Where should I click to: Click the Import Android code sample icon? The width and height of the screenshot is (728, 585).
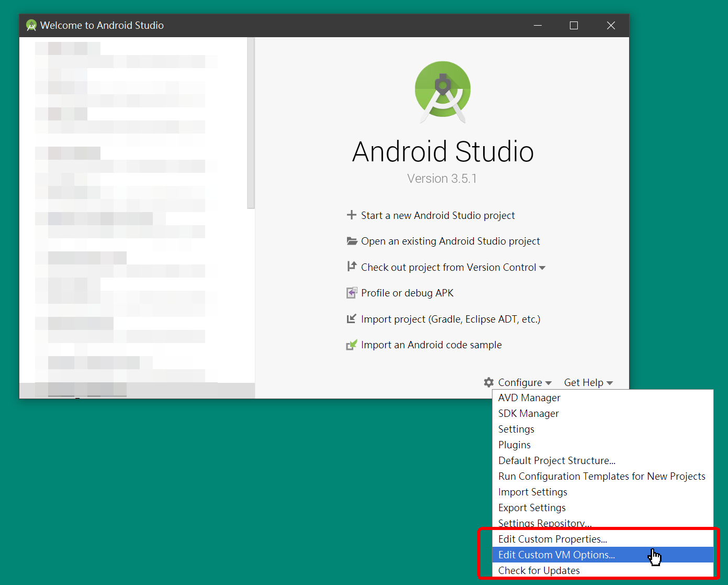352,345
